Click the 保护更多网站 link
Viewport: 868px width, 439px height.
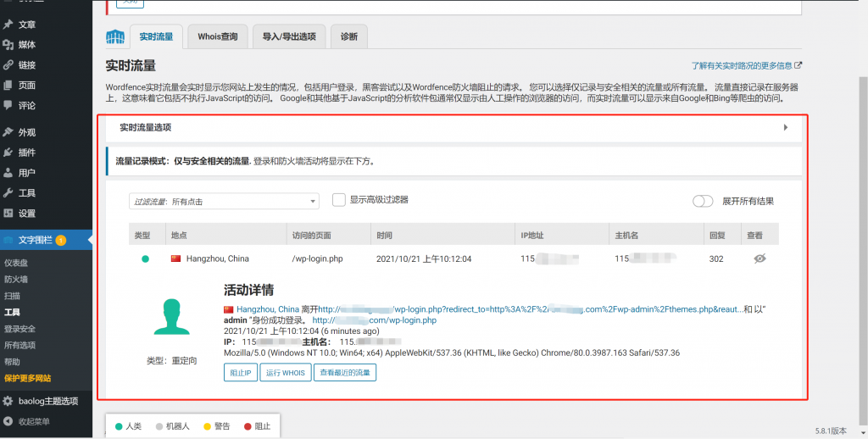pyautogui.click(x=28, y=378)
